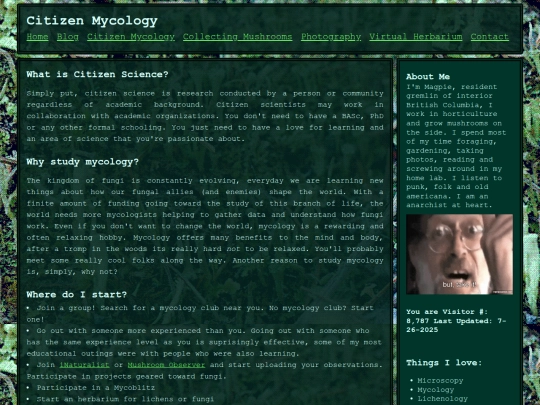
Task: Click the 'Why study mycology?' heading
Action: coord(83,162)
